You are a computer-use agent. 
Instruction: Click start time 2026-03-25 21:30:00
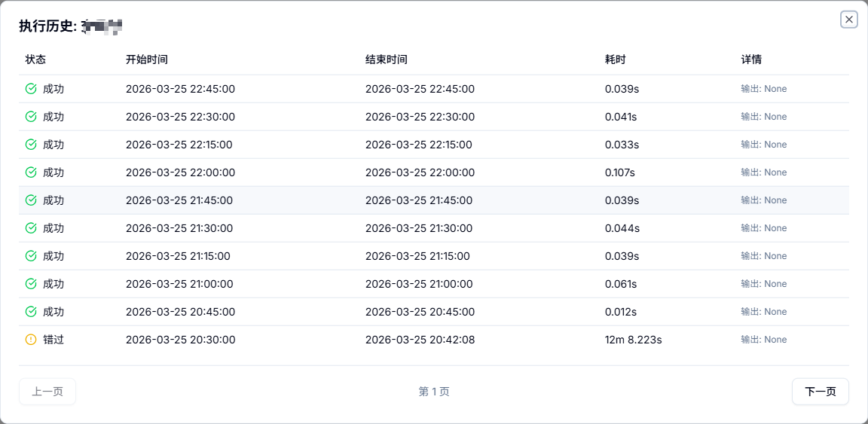pos(179,228)
